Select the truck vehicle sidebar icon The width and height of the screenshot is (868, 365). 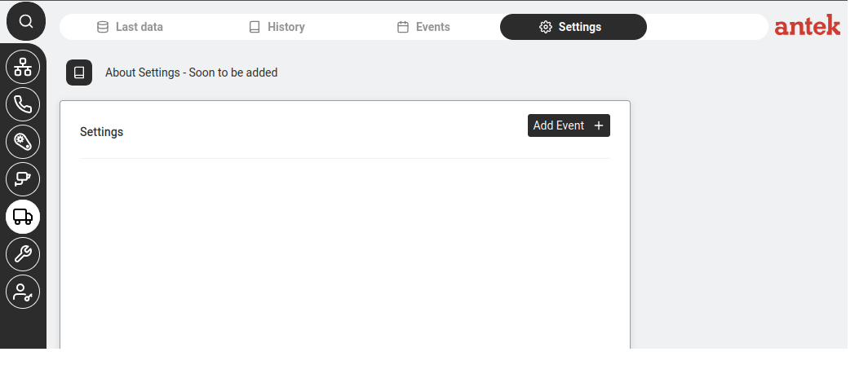[23, 217]
